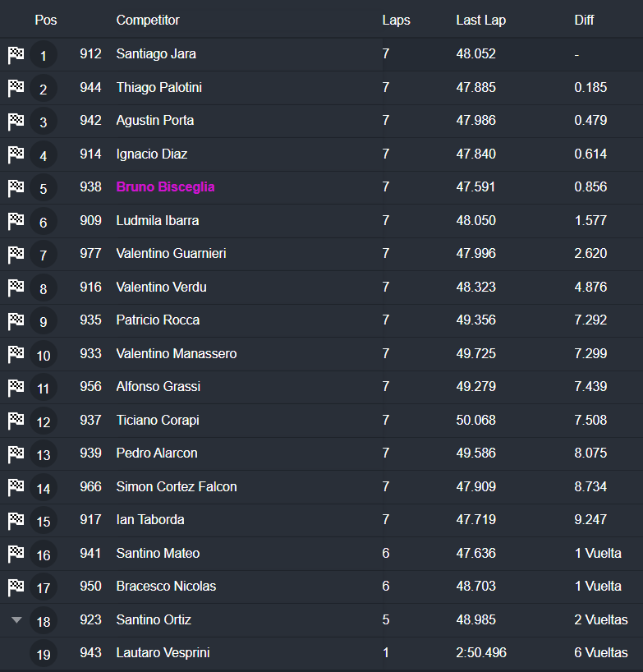Click the finish flag for Bruno Bisceglia
Image resolution: width=643 pixels, height=672 pixels.
pos(16,188)
